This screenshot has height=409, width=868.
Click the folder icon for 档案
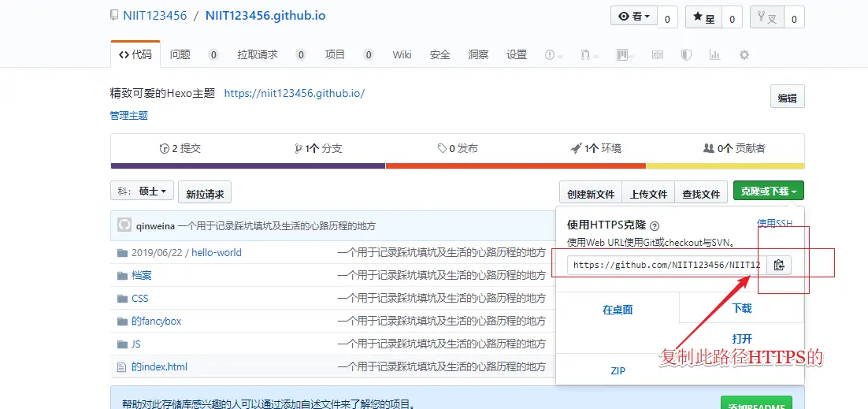(x=122, y=276)
